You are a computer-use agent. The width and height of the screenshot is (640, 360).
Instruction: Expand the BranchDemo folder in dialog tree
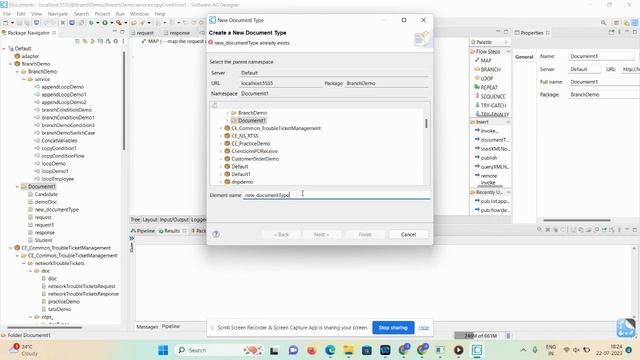pyautogui.click(x=227, y=113)
